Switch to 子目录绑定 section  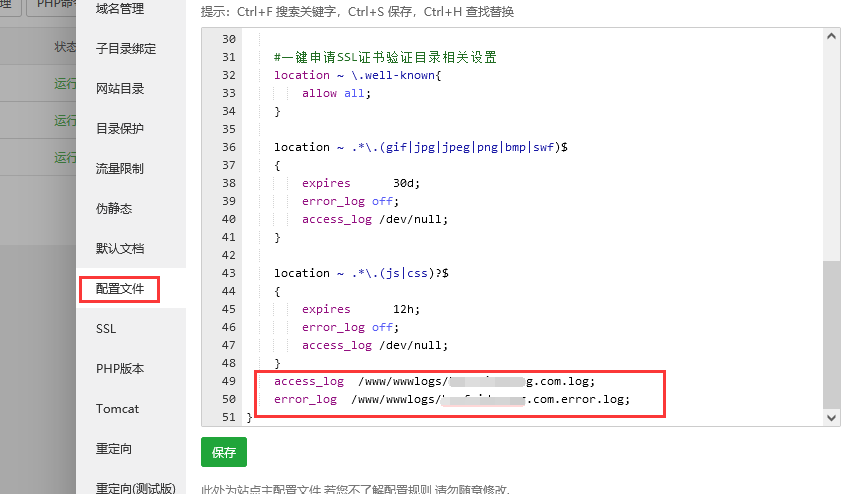pos(126,49)
